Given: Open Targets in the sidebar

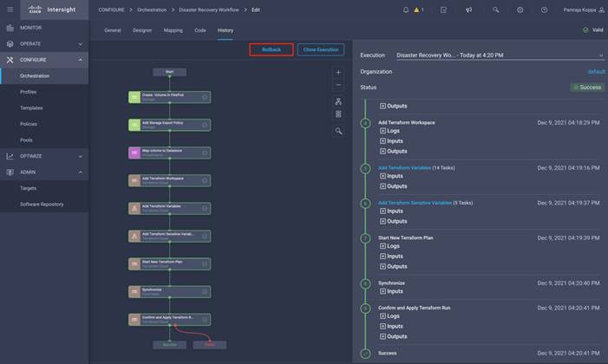Looking at the screenshot, I should click(x=44, y=188).
